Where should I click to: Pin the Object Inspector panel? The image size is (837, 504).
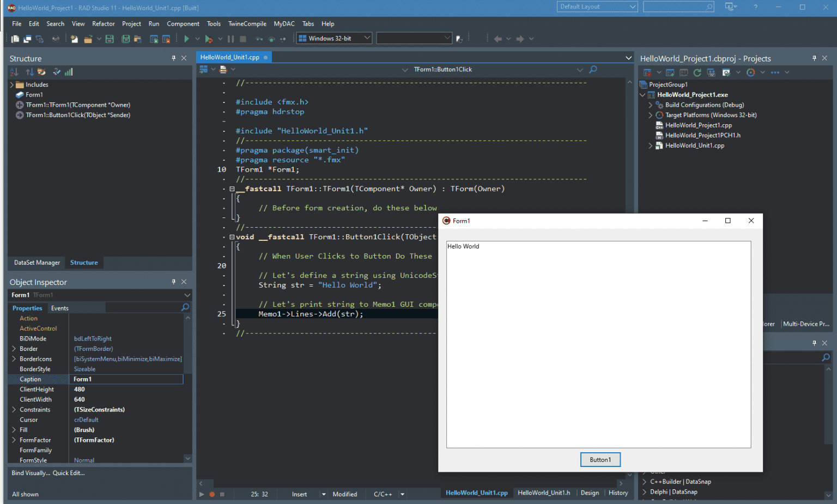174,282
